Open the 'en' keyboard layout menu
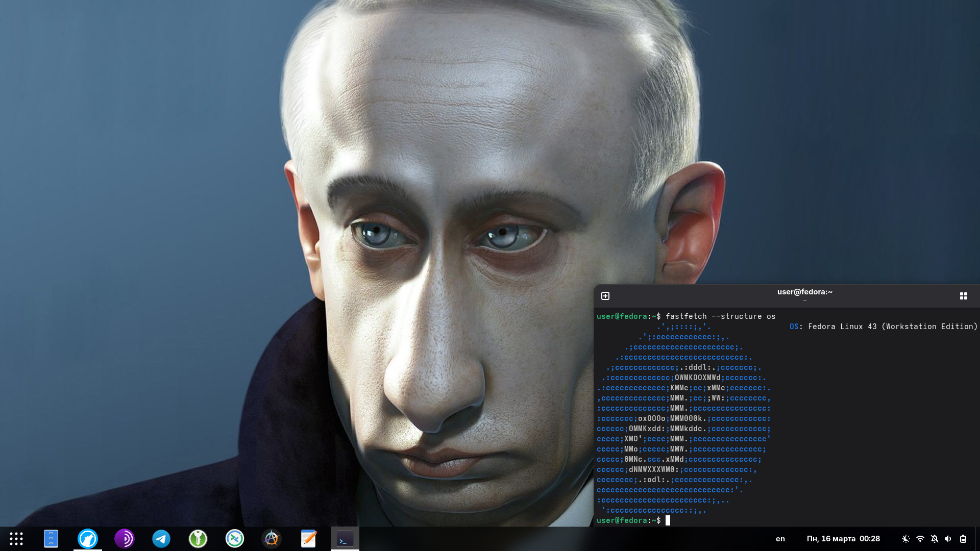Screen dimensions: 980x551 click(x=780, y=539)
